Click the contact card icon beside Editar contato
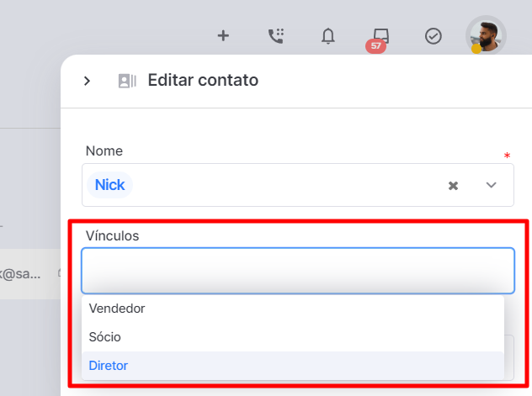This screenshot has width=532, height=396. pos(127,81)
